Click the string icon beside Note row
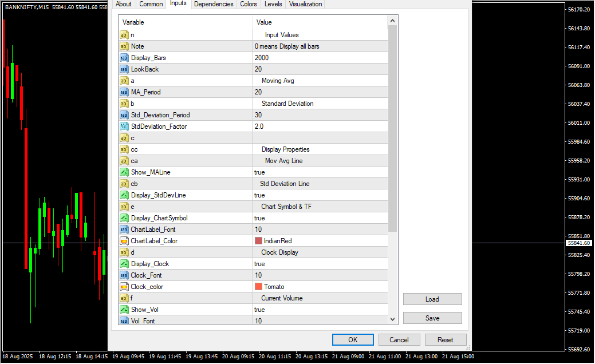 (124, 46)
